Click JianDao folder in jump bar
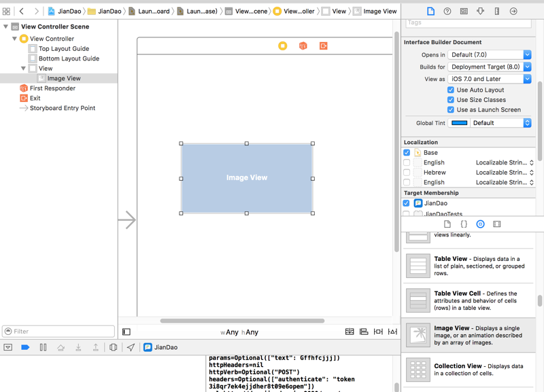 click(x=105, y=12)
